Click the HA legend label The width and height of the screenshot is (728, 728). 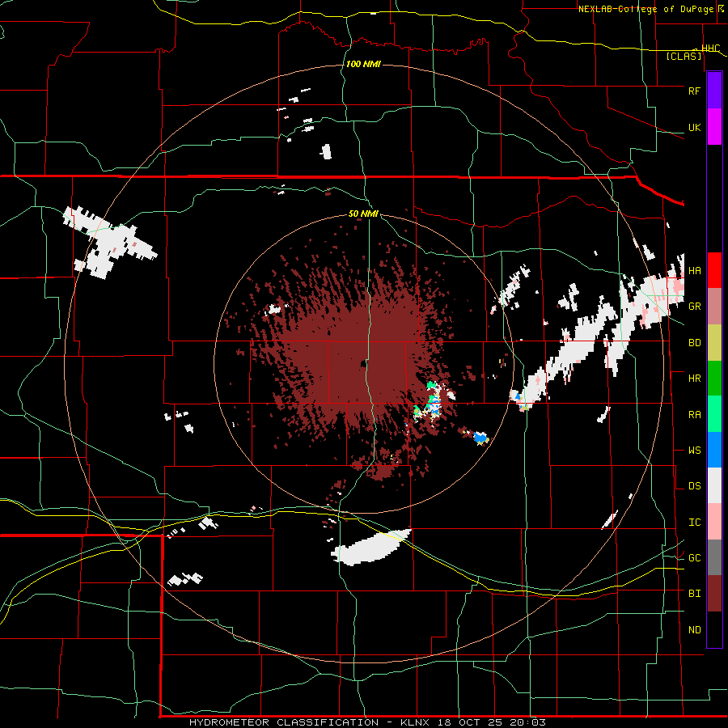[694, 271]
